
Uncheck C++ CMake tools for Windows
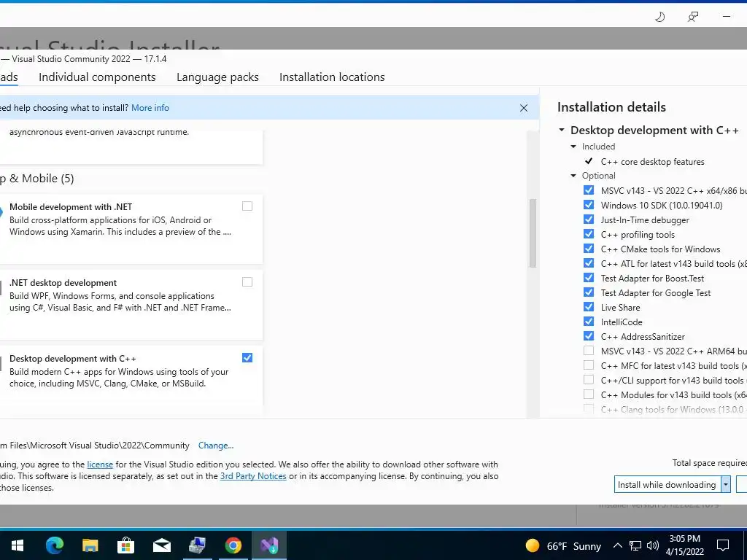[x=589, y=249]
